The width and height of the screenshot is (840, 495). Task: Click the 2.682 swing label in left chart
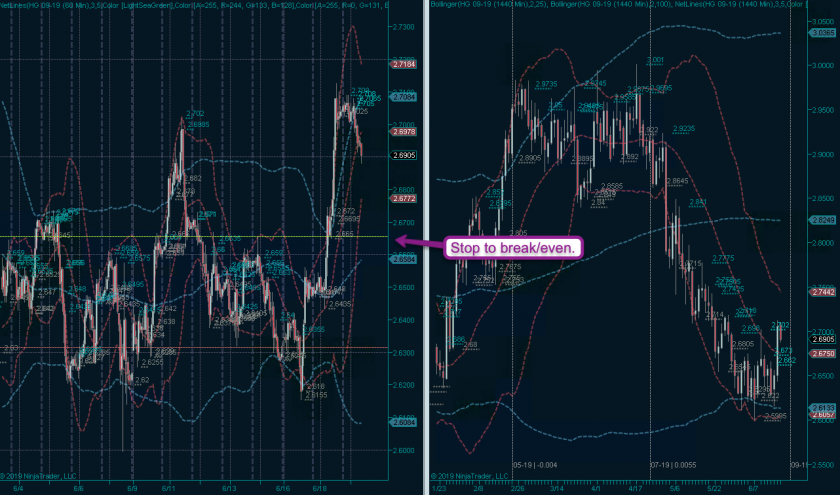tap(193, 178)
